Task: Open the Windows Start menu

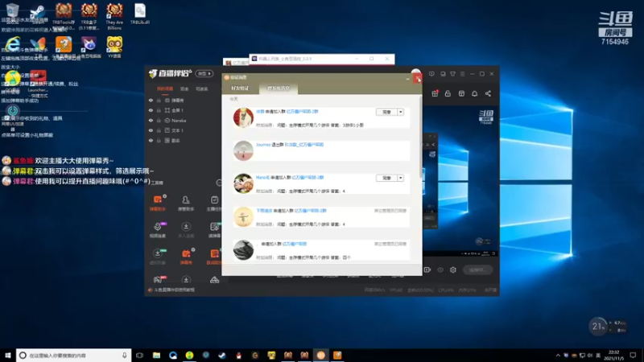Action: pyautogui.click(x=8, y=356)
